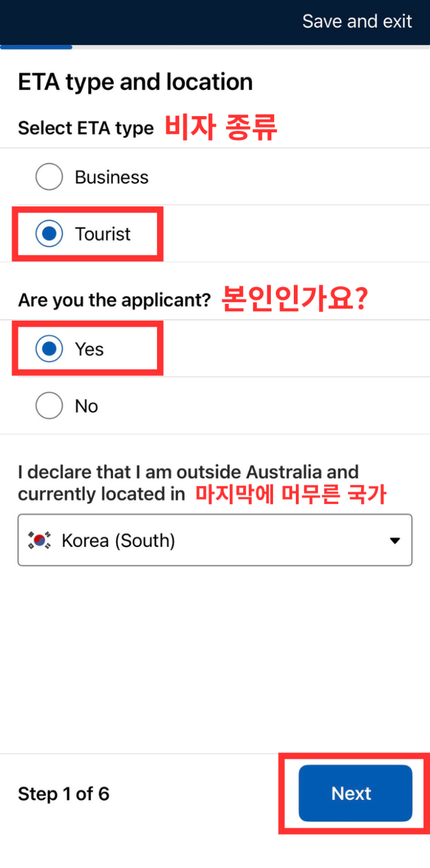The height and width of the screenshot is (868, 430).
Task: Open the Korea (South) country dropdown
Action: 215,540
